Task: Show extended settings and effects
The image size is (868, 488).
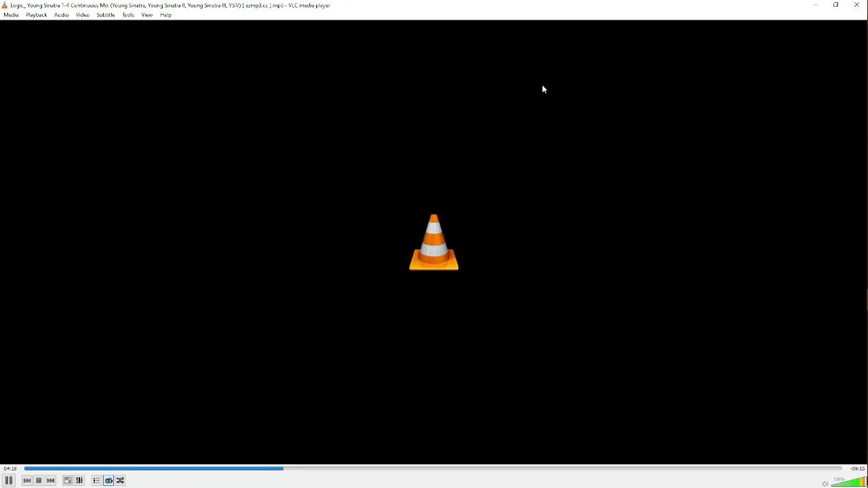Action: tap(80, 481)
